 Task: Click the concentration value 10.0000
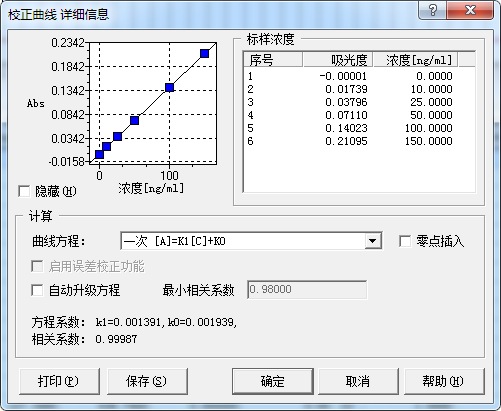(431, 89)
